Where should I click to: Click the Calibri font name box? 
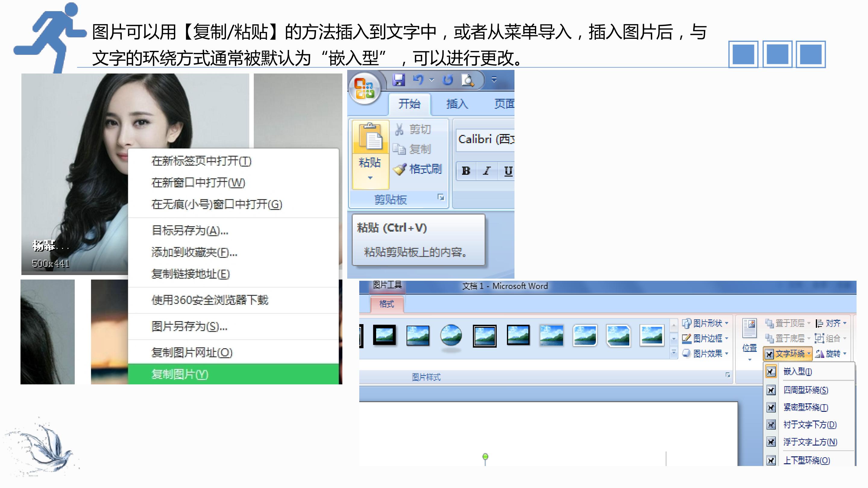pyautogui.click(x=485, y=139)
